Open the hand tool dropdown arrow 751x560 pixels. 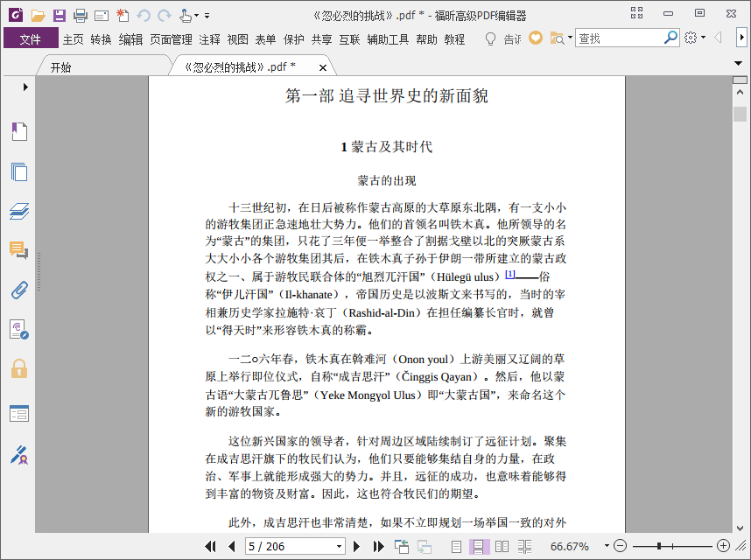point(196,16)
